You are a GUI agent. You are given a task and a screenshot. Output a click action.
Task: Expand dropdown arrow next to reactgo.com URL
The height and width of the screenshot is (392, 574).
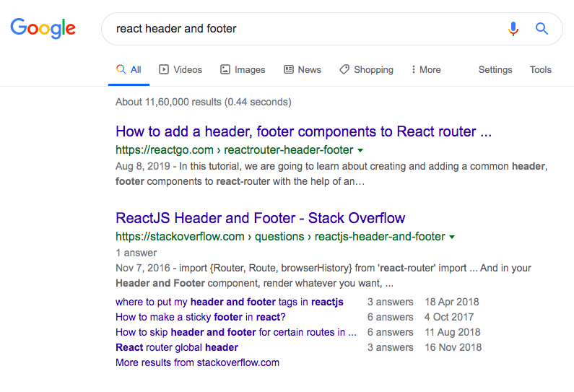(360, 150)
